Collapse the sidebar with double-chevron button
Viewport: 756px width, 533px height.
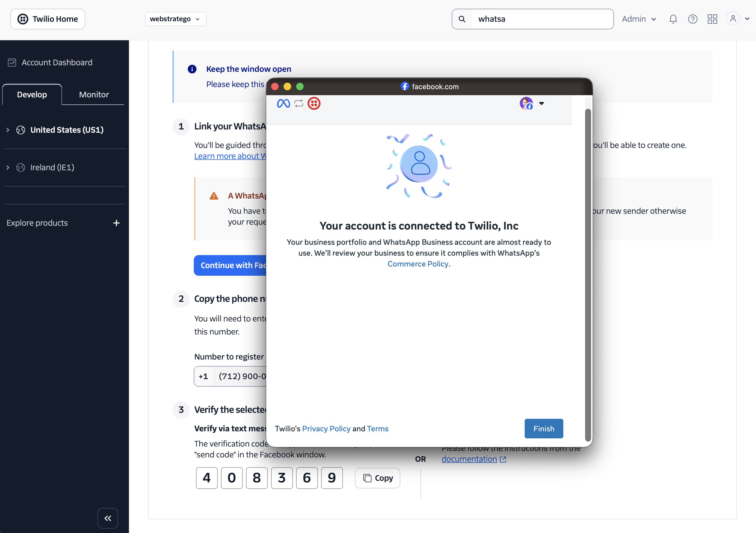click(108, 518)
